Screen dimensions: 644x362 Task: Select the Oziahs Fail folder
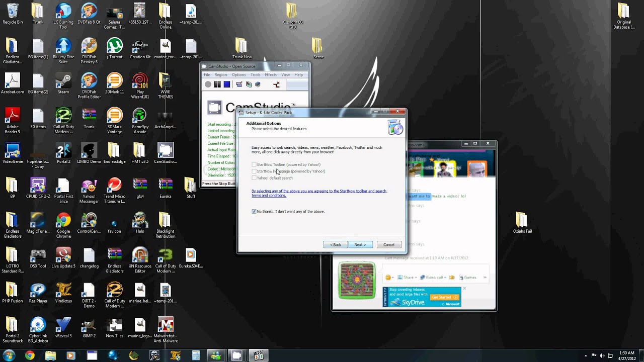pos(522,223)
